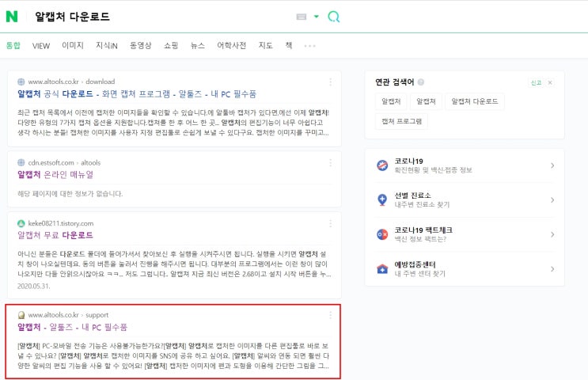Expand the 예방접종센터 row chevron

pos(552,269)
